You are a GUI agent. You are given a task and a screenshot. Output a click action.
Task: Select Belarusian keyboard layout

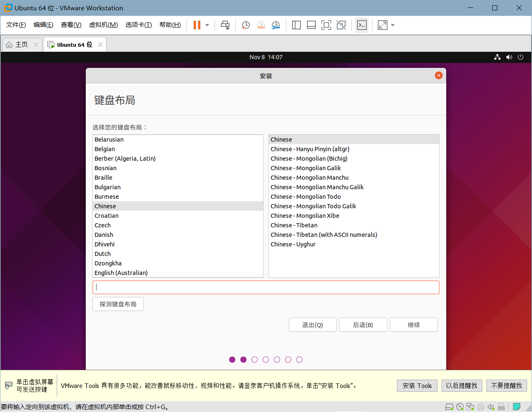pos(178,140)
